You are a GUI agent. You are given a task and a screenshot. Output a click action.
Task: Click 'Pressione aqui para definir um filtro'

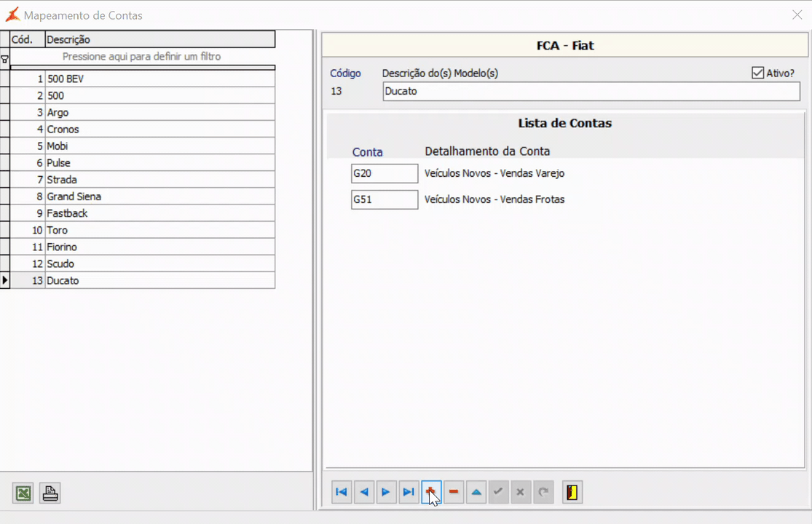click(141, 56)
